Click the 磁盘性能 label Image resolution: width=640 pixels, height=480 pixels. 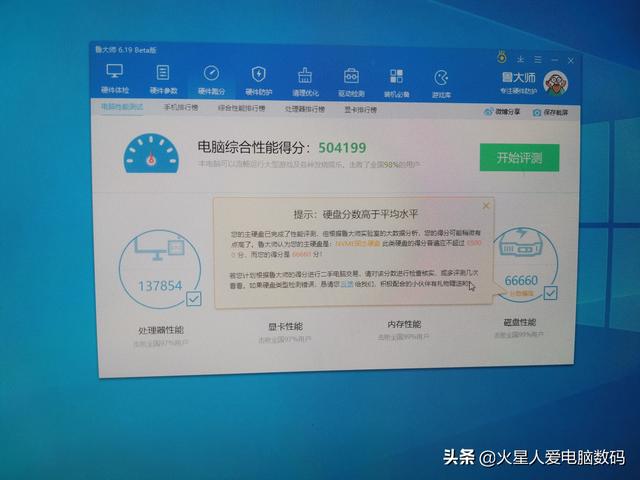tap(520, 322)
